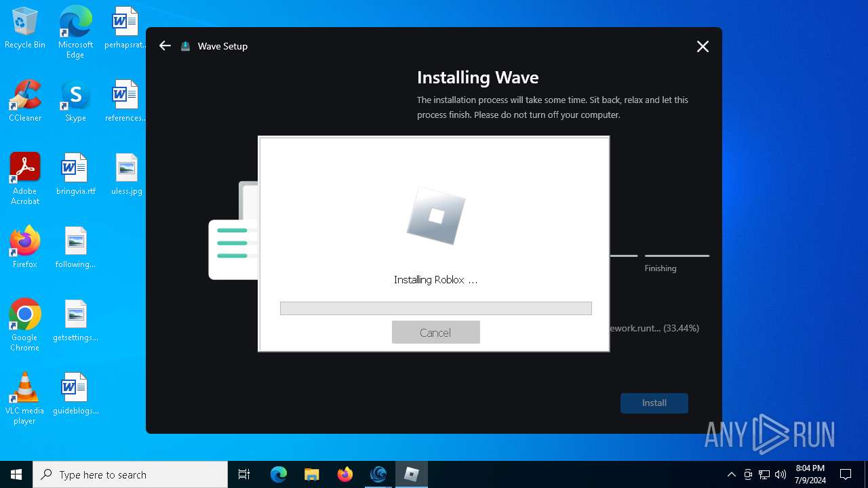Select the perhapsrat Word document

coord(125,28)
